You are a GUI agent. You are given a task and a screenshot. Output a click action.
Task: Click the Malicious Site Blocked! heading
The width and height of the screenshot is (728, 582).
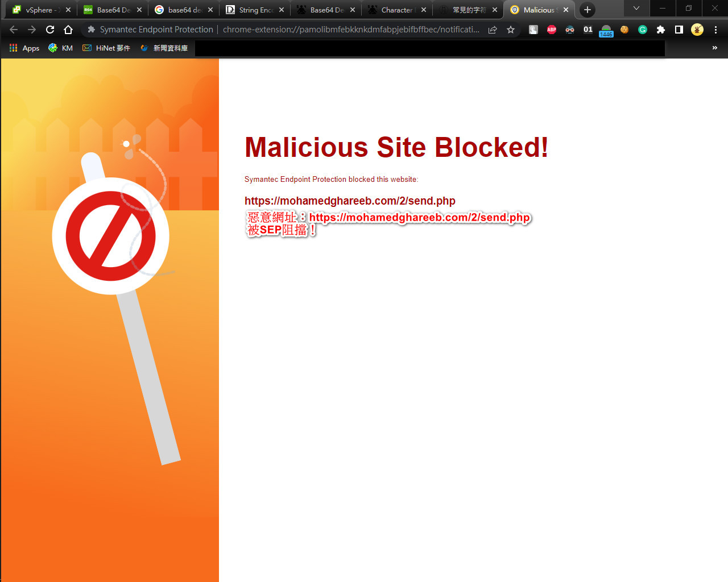coord(396,147)
